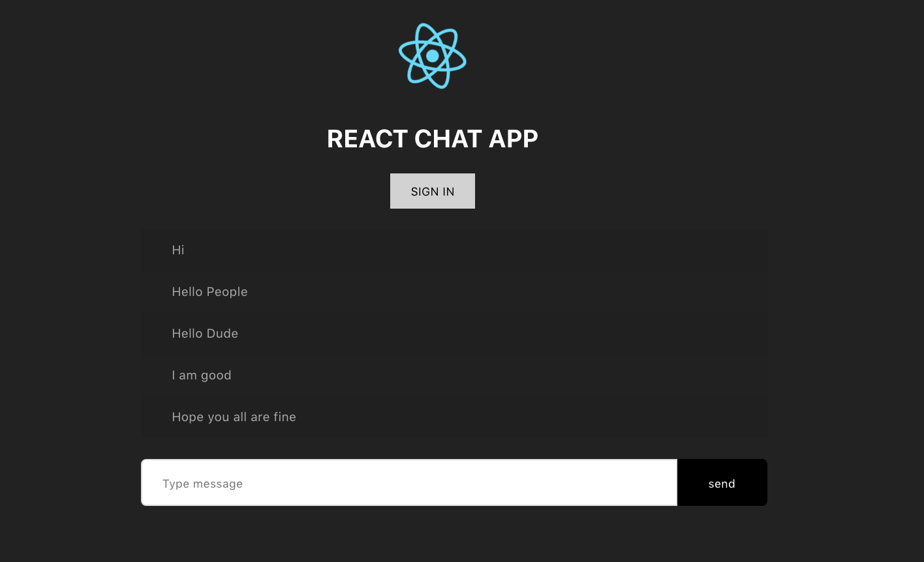Sign in to the chat app
This screenshot has height=562, width=924.
[x=433, y=191]
